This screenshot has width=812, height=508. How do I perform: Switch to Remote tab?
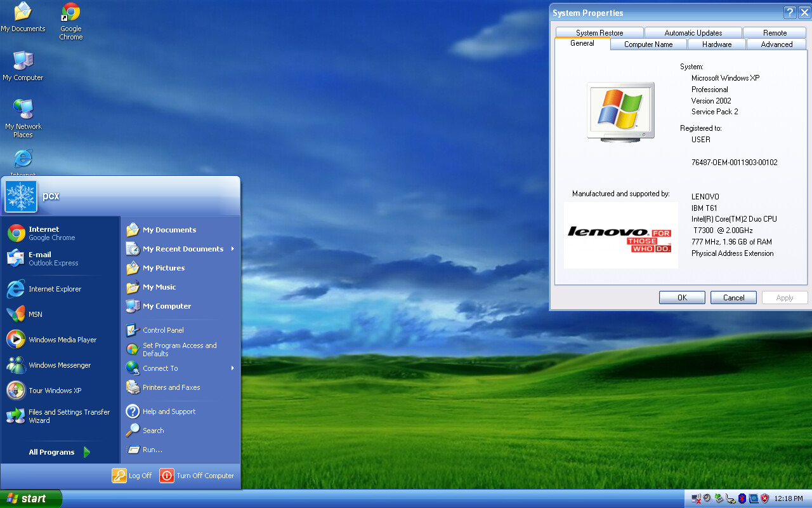click(x=775, y=33)
